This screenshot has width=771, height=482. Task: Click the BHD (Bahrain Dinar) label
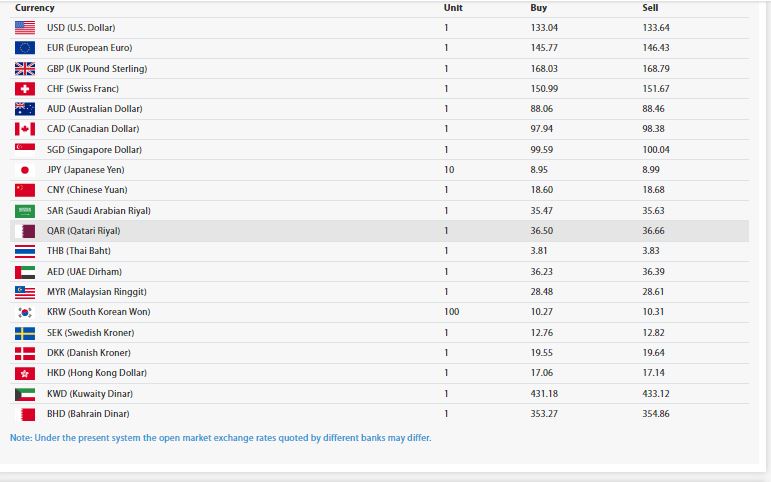pyautogui.click(x=88, y=414)
